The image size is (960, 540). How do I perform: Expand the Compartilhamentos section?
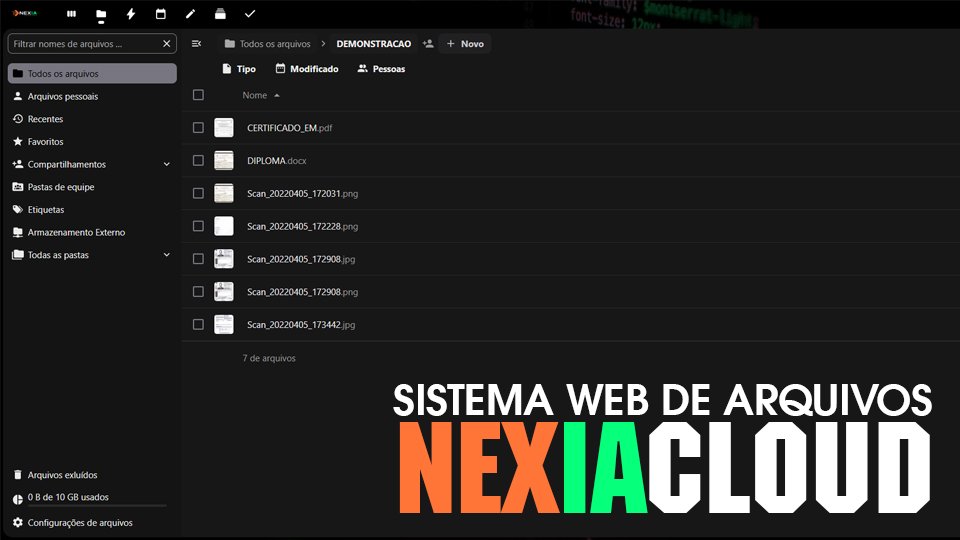coord(166,164)
